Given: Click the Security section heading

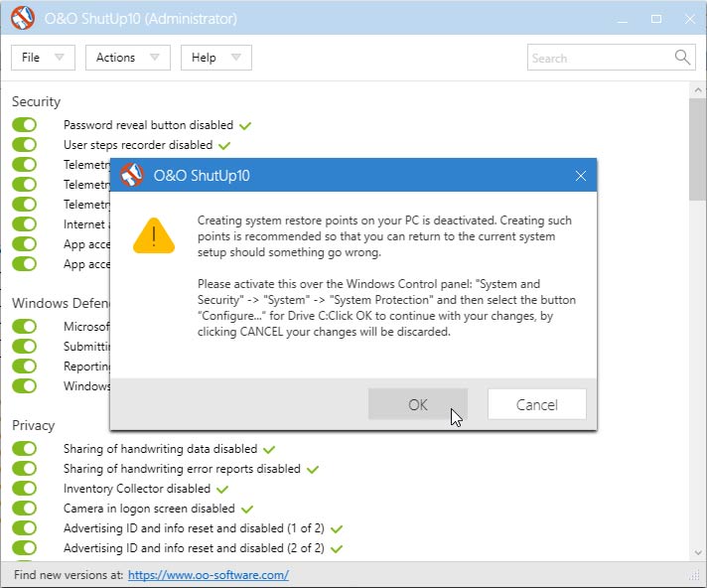Looking at the screenshot, I should (x=36, y=101).
